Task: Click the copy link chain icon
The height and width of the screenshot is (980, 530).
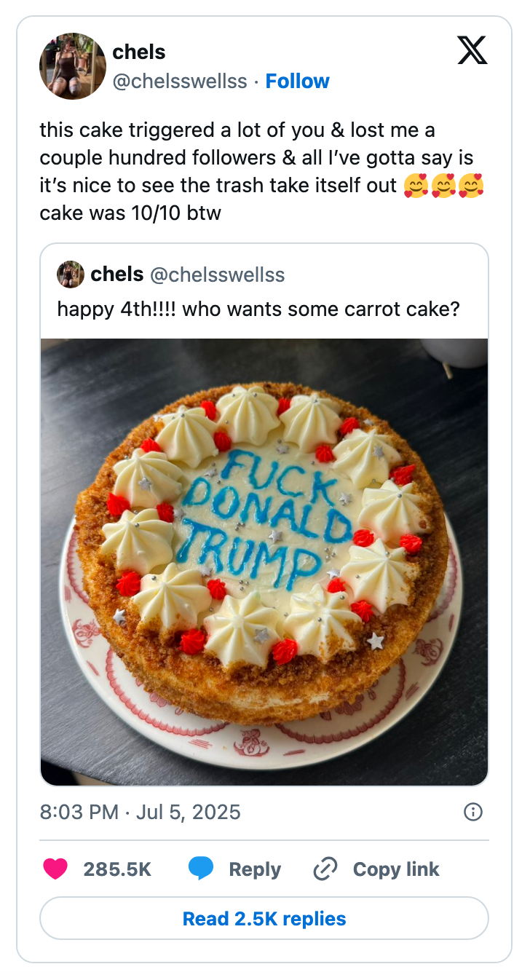Action: (325, 869)
